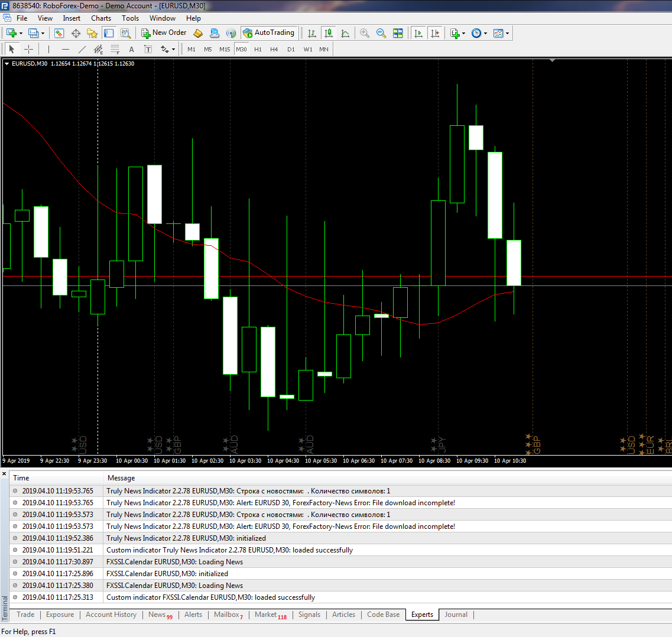The height and width of the screenshot is (637, 672).
Task: Toggle the AutoTrading button
Action: coord(269,33)
